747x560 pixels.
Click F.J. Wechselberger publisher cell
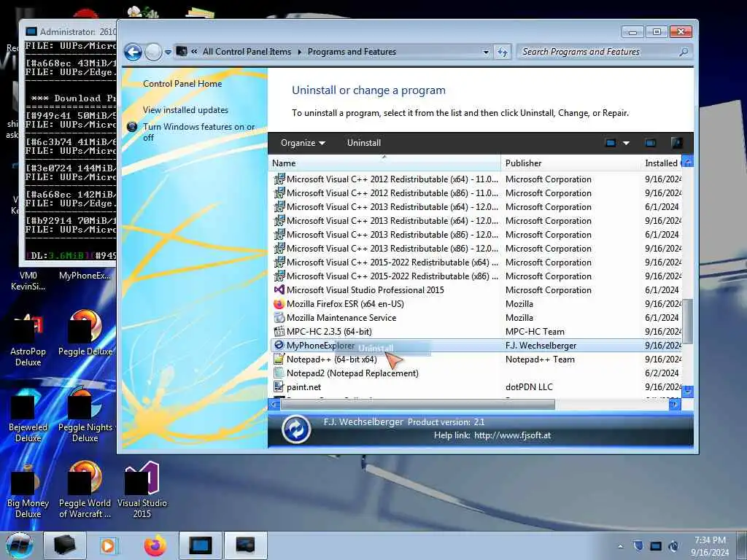tap(541, 346)
